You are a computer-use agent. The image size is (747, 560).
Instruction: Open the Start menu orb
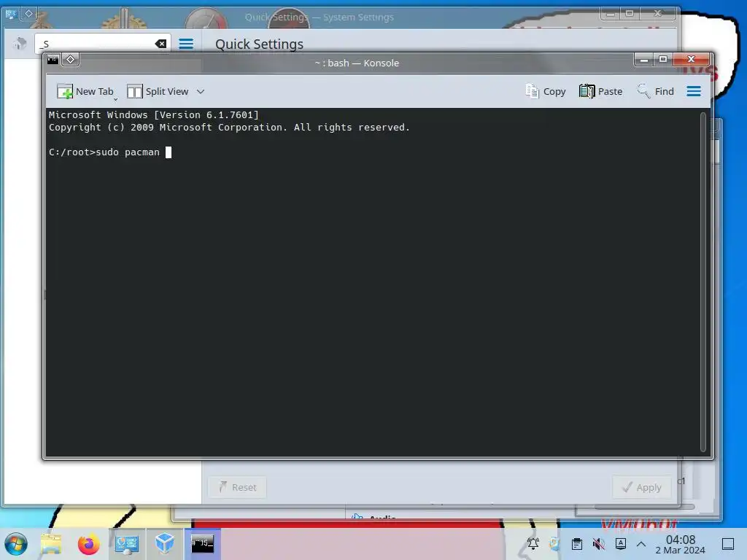coord(16,544)
